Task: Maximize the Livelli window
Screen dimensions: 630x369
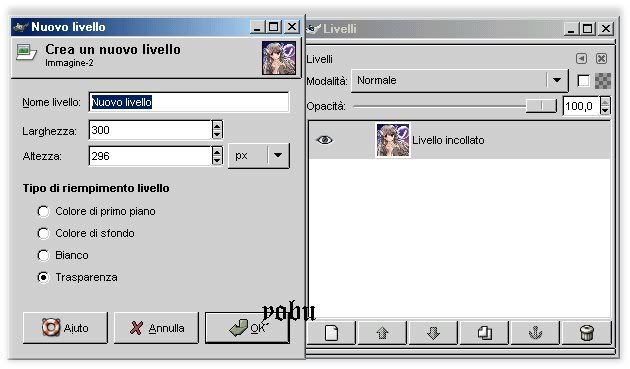Action: point(587,29)
